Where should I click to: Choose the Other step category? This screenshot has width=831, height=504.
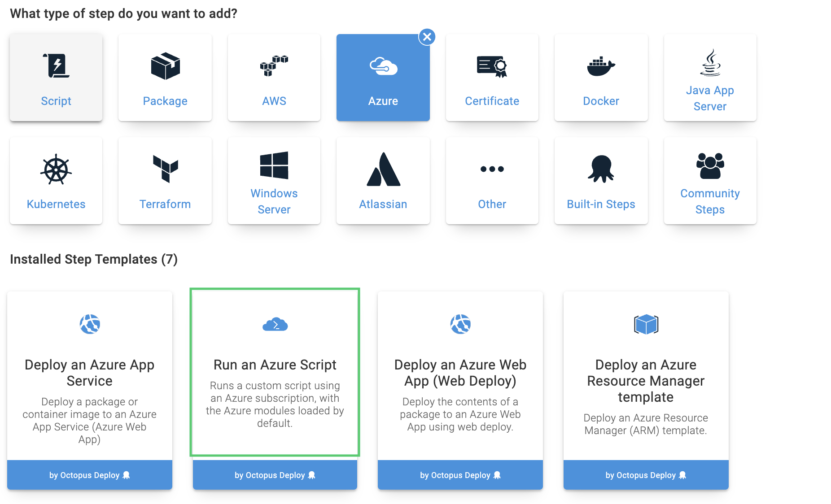click(492, 180)
